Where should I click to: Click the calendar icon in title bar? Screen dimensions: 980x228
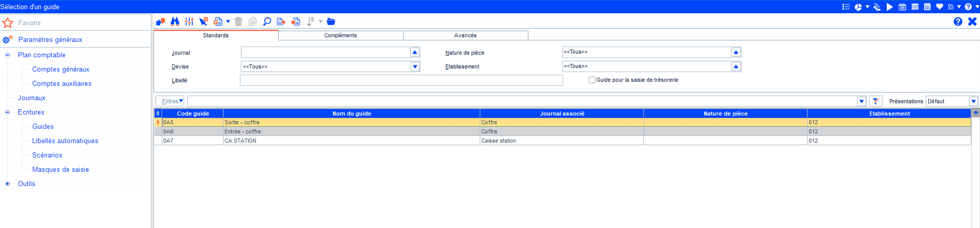click(x=902, y=7)
